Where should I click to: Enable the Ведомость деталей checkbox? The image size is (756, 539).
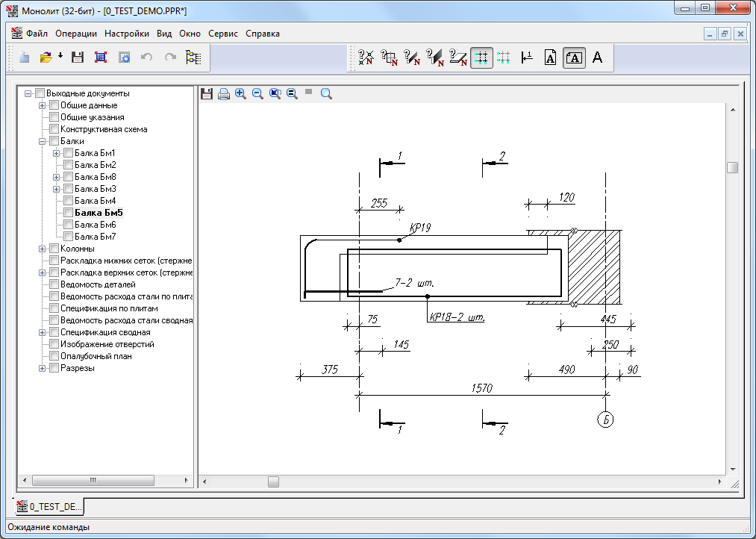[54, 284]
